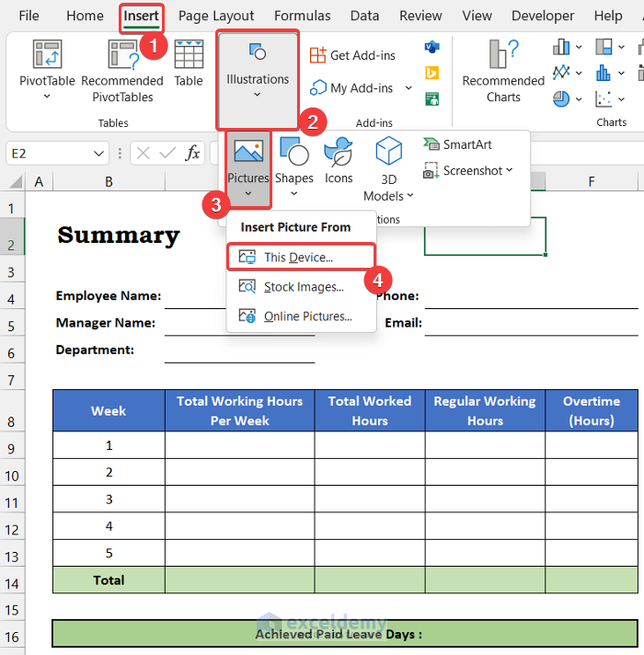
Task: Click the Overtime (Hours) header cell
Action: (592, 410)
